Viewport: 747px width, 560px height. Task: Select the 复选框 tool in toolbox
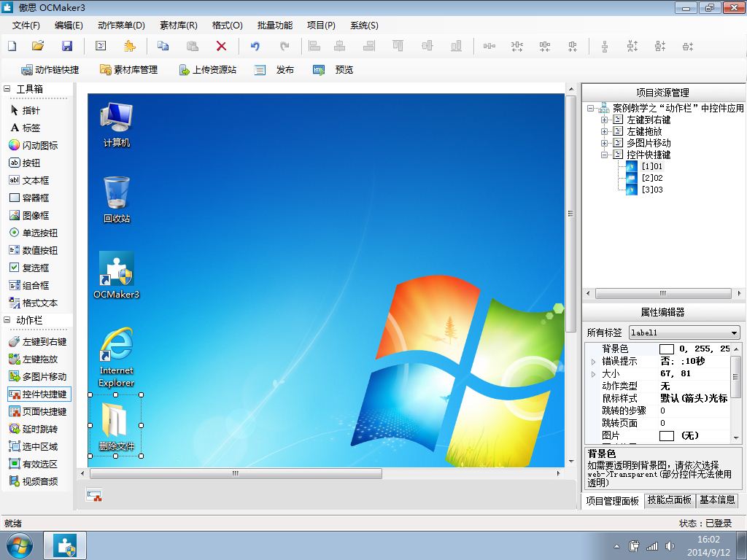[x=29, y=268]
